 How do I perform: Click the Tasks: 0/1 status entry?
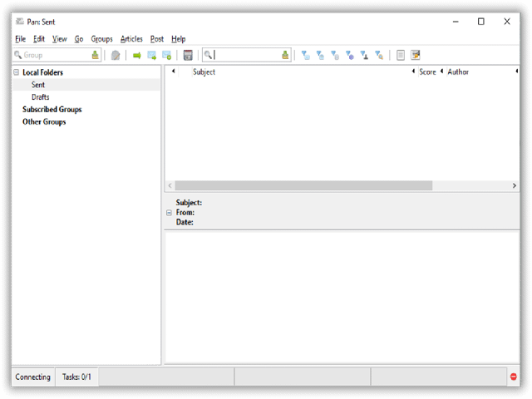(x=76, y=377)
